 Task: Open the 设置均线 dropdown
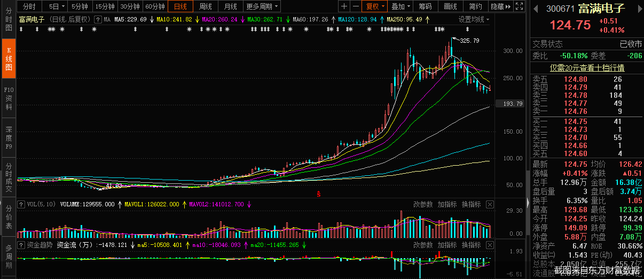pos(474,19)
